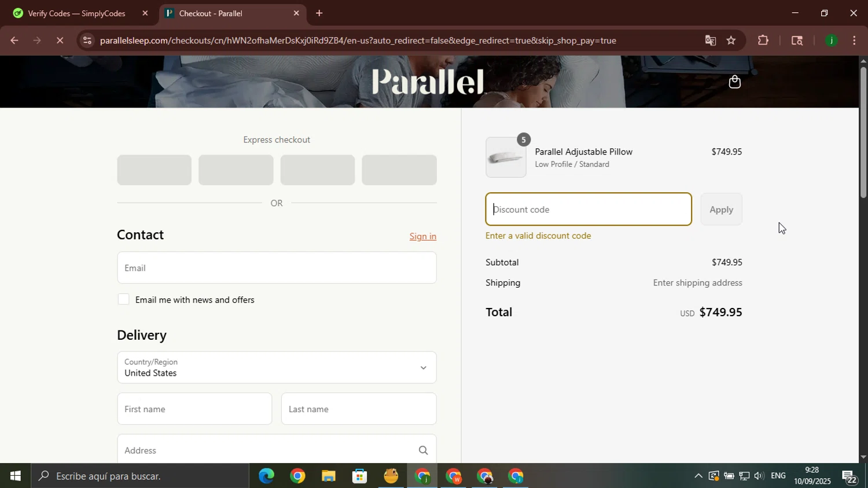Open notification center with 22 badge
The height and width of the screenshot is (488, 868).
[849, 477]
